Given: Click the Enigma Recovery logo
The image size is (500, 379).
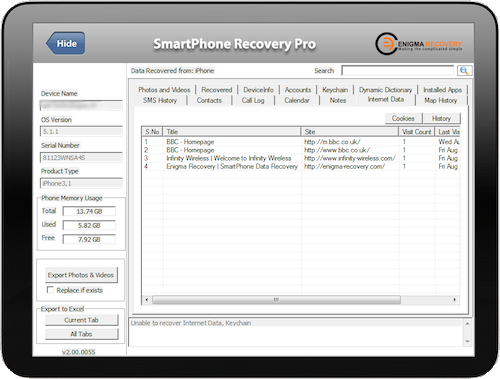Looking at the screenshot, I should (419, 44).
